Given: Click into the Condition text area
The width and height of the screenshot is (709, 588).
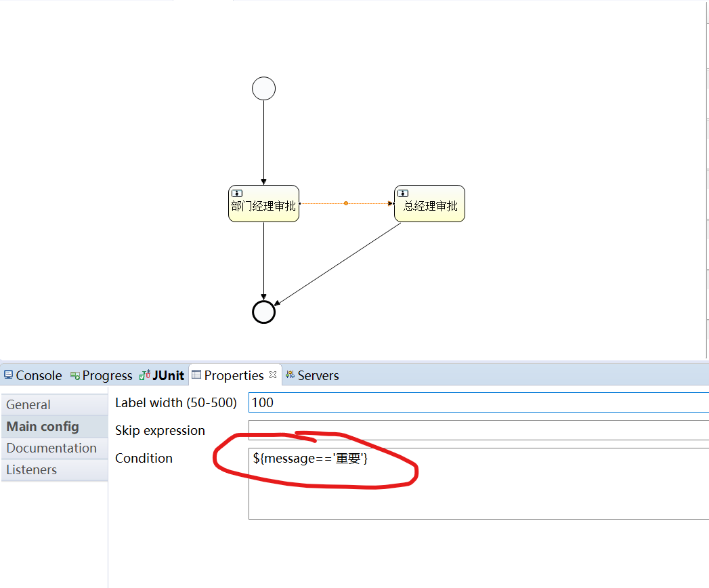Looking at the screenshot, I should 478,484.
